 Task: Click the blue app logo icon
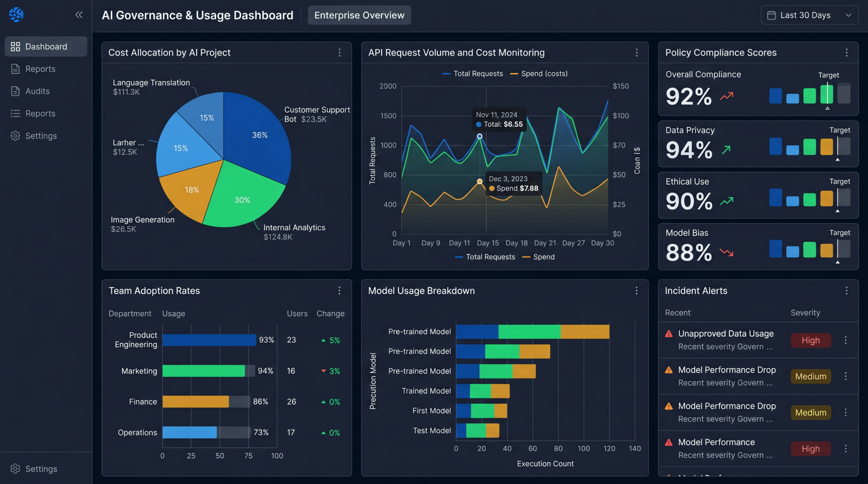(16, 15)
